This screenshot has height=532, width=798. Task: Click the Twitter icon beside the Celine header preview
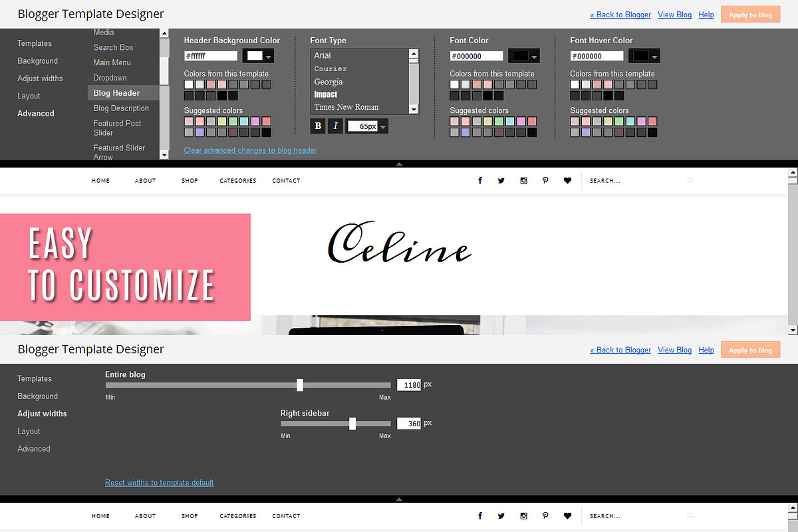pos(501,180)
